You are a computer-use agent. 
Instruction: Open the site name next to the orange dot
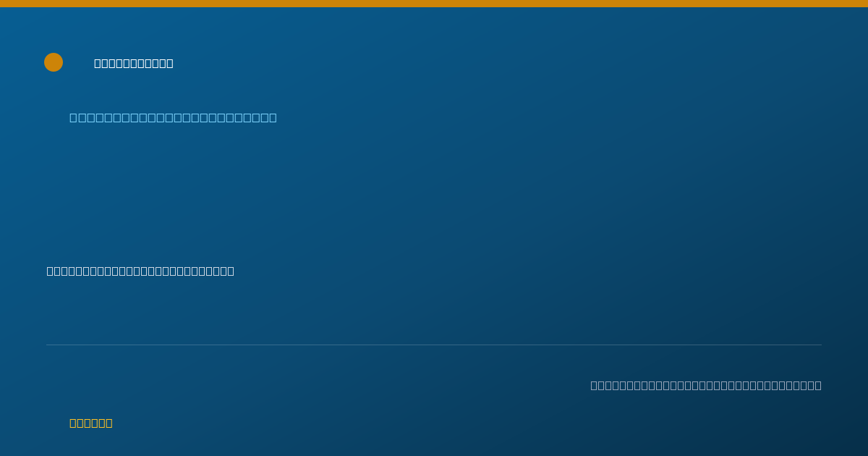coord(134,63)
